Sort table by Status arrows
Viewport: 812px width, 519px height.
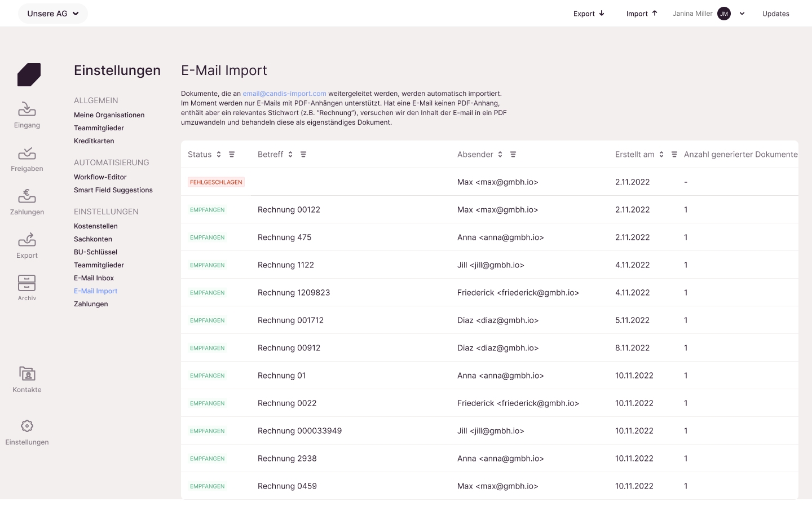tap(219, 155)
